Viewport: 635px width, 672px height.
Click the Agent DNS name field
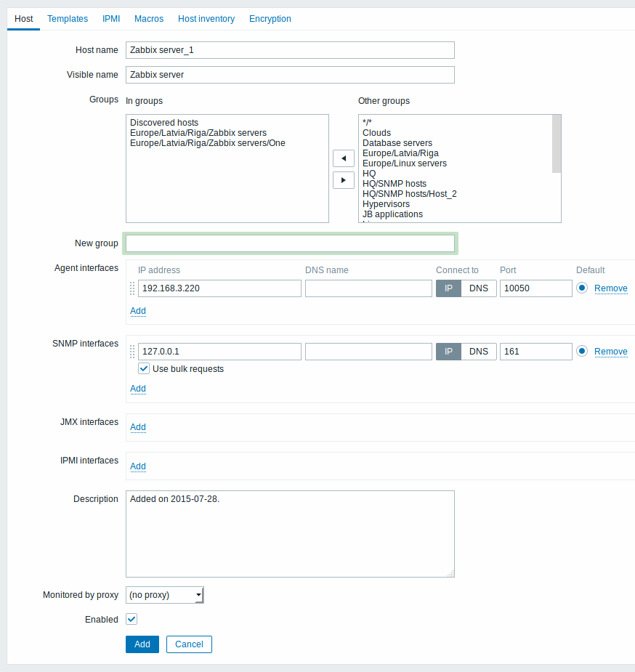[x=368, y=288]
